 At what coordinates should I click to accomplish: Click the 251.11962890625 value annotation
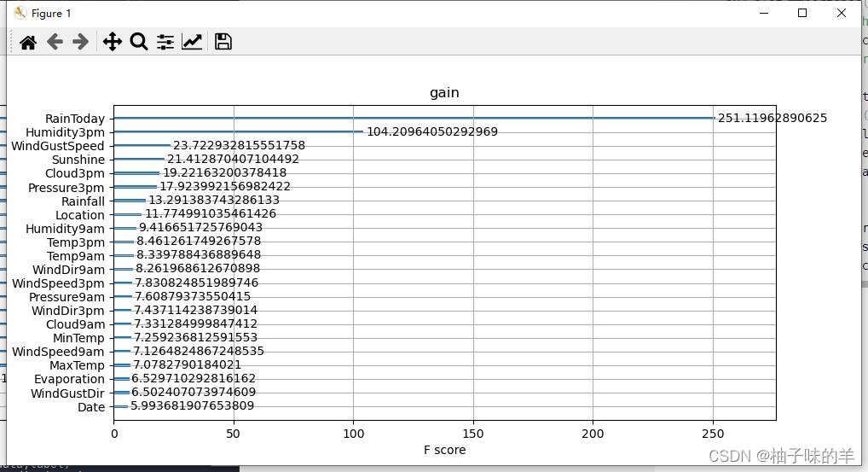[772, 118]
